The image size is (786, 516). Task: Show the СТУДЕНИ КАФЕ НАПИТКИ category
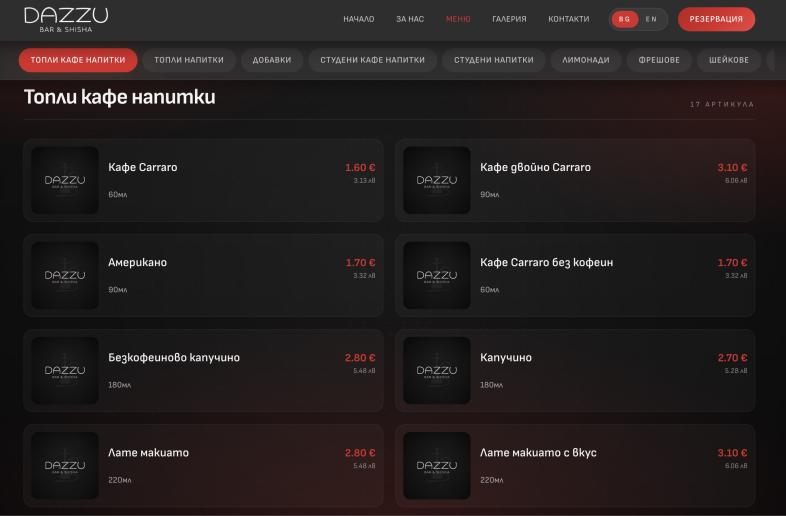tap(372, 60)
